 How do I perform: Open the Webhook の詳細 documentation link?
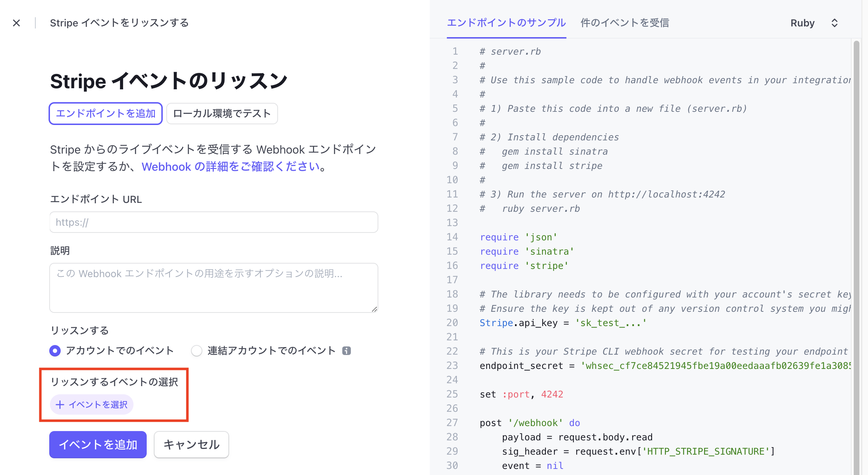click(230, 166)
